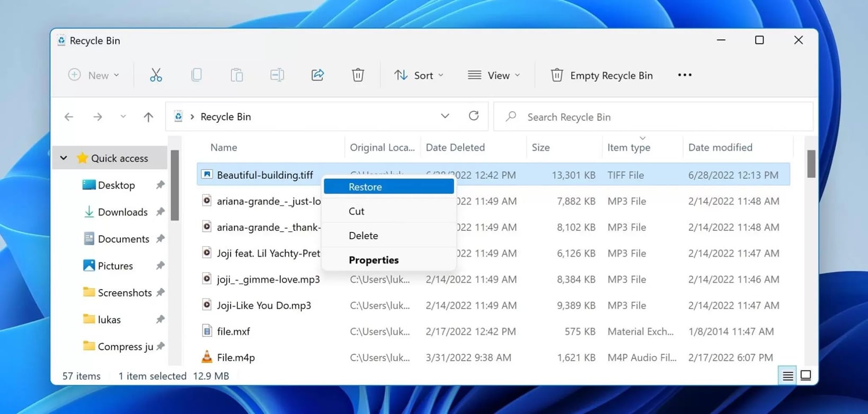Click the navigation pane scrollbar thumb
The width and height of the screenshot is (868, 414).
[x=175, y=185]
